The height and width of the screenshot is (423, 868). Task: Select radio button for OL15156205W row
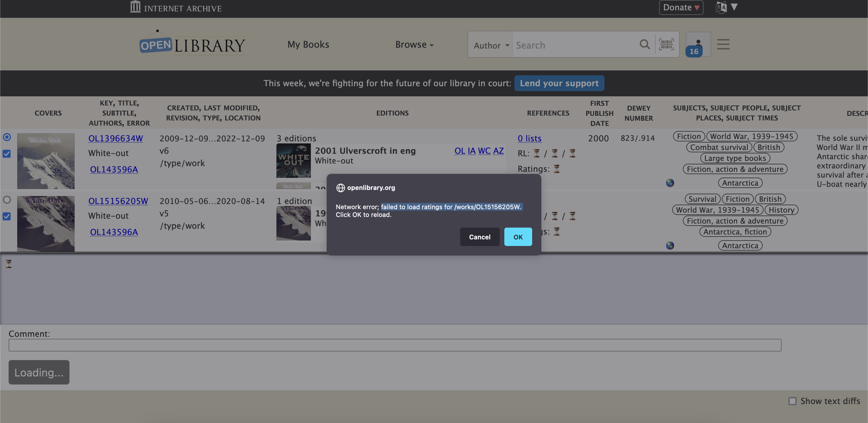click(7, 200)
